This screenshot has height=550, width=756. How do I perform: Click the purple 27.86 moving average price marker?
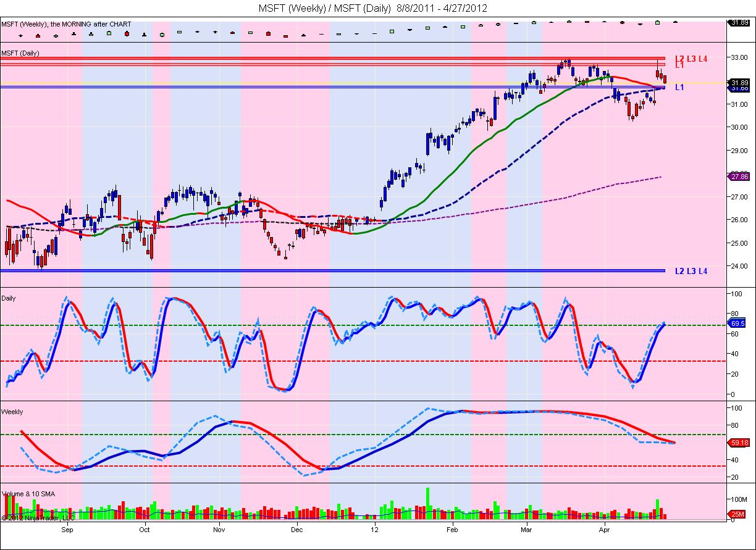point(739,177)
